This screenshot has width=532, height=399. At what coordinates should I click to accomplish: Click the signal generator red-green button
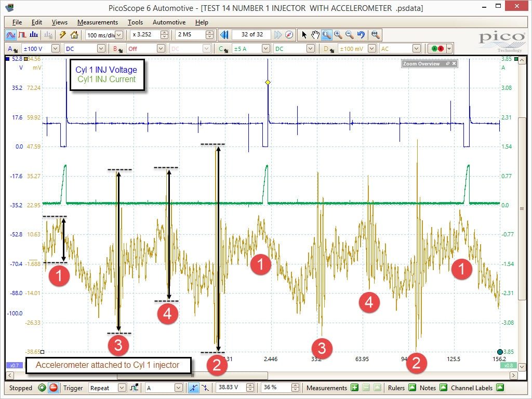(437, 49)
